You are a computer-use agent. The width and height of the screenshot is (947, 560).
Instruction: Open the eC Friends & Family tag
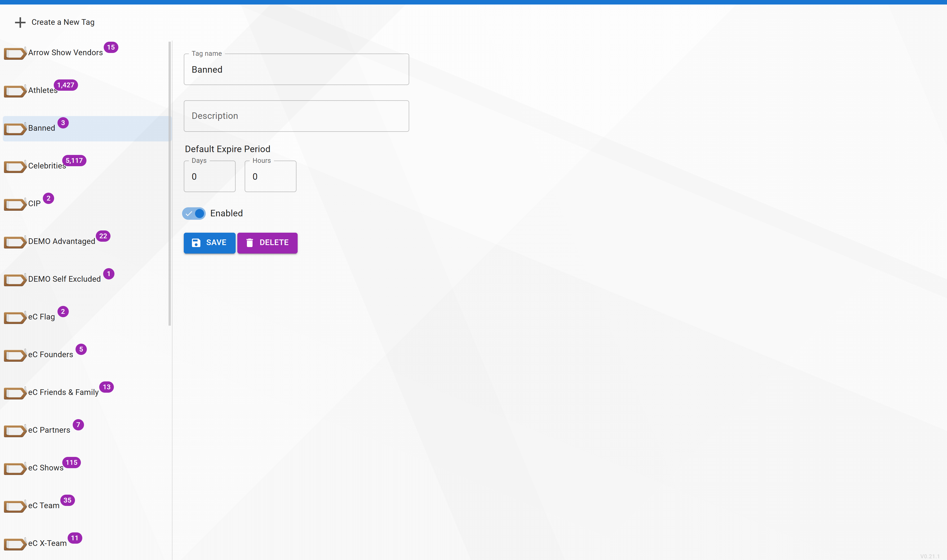point(63,392)
